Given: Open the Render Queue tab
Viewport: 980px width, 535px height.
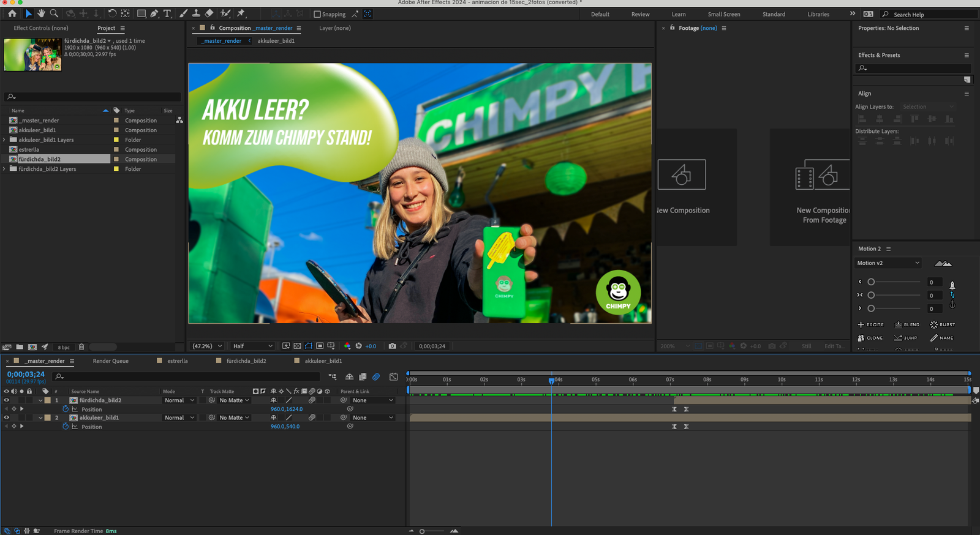Looking at the screenshot, I should click(110, 361).
